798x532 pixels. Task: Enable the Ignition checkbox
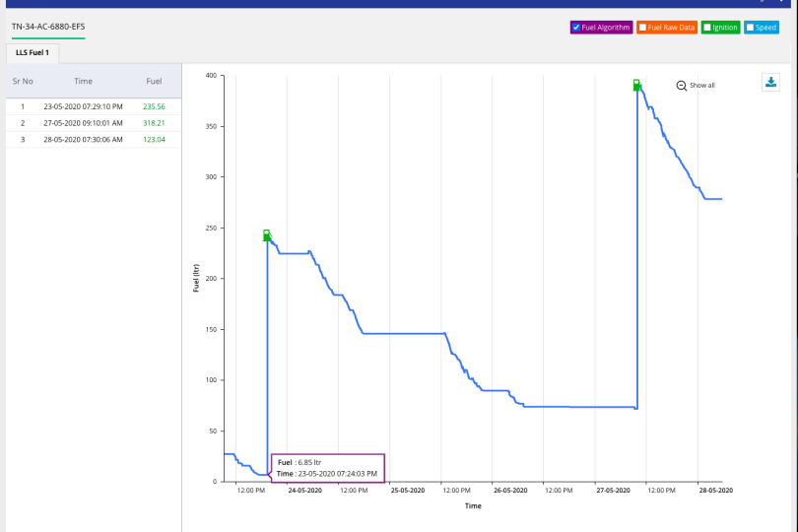[x=707, y=28]
